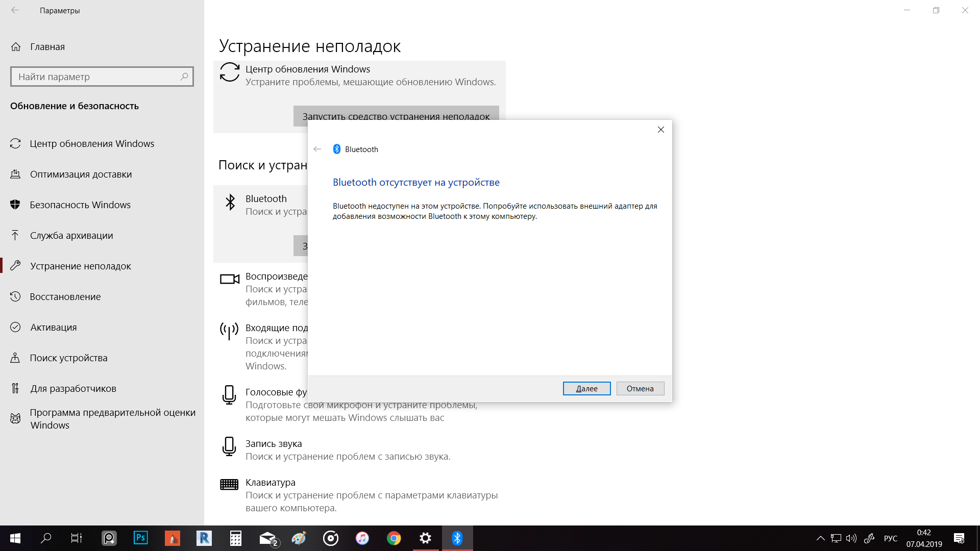Screen dimensions: 980x551
Task: Open clock showing 0:42 07.04.2019
Action: 924,538
